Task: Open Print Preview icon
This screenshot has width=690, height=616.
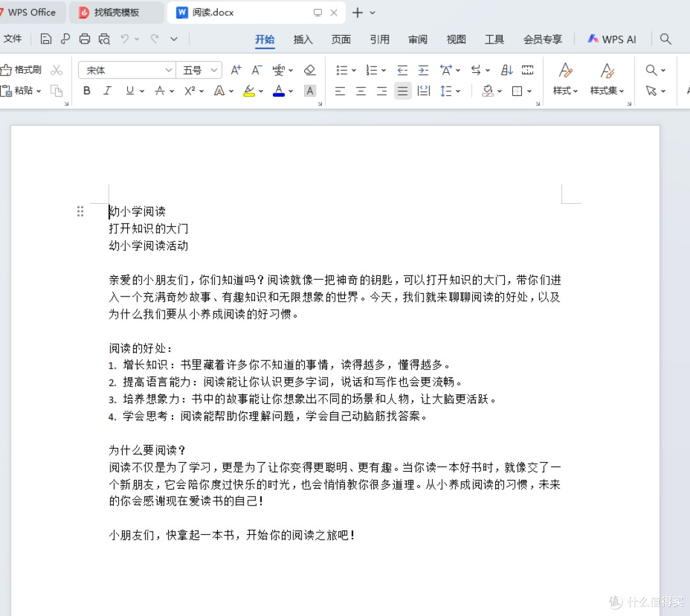Action: tap(104, 39)
